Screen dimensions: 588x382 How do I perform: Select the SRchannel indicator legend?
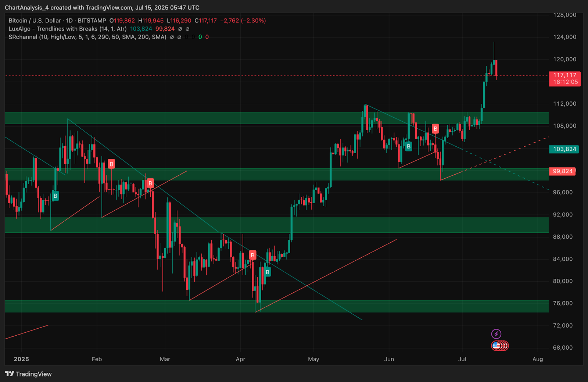tap(87, 37)
